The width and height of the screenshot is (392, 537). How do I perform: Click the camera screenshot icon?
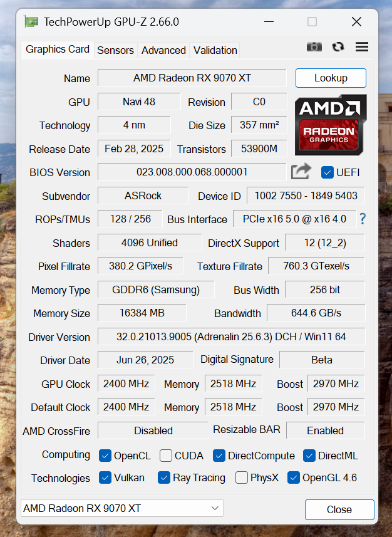point(314,46)
